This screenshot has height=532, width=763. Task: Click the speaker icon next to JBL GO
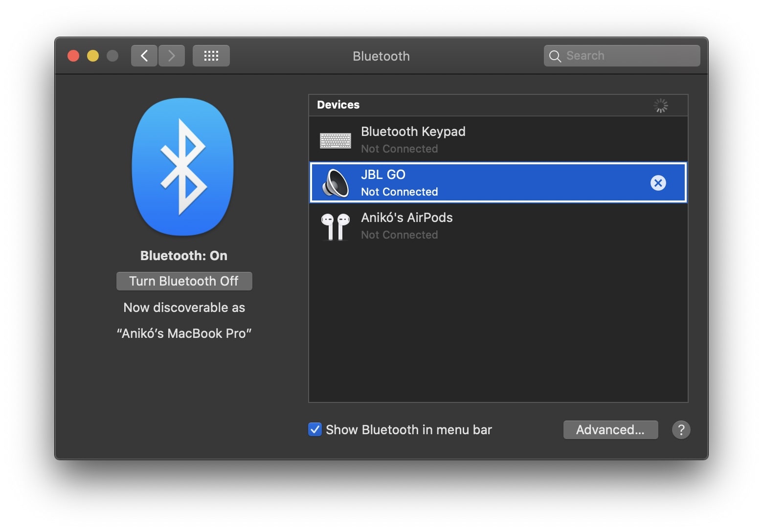point(335,182)
